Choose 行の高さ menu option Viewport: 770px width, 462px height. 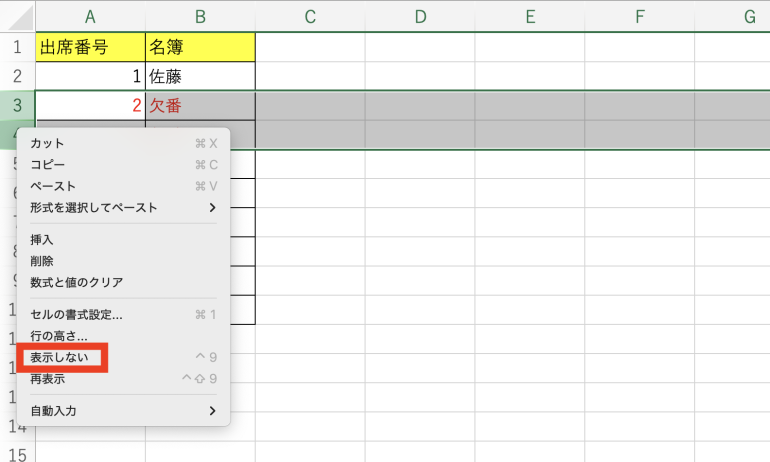59,337
